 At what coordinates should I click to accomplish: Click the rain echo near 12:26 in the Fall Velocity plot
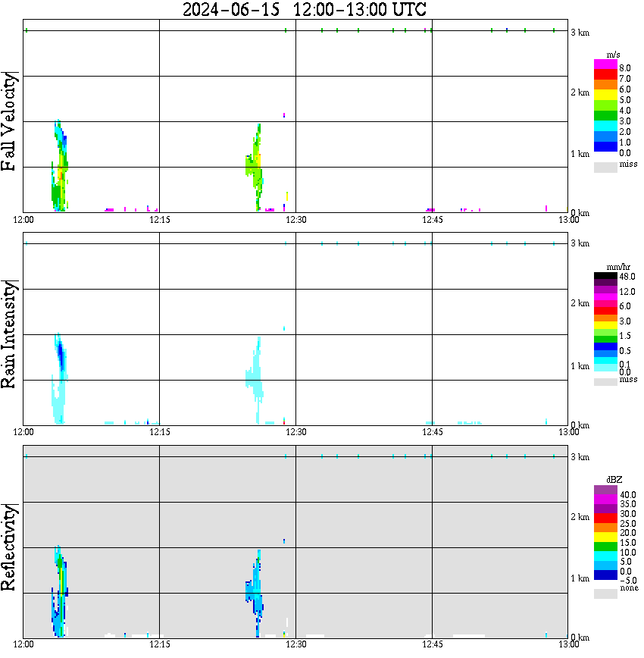[x=255, y=167]
